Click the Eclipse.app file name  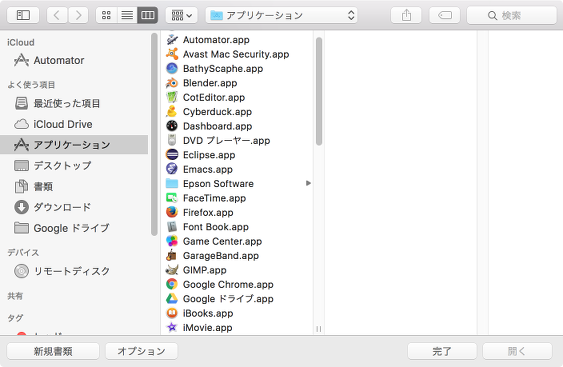point(209,155)
